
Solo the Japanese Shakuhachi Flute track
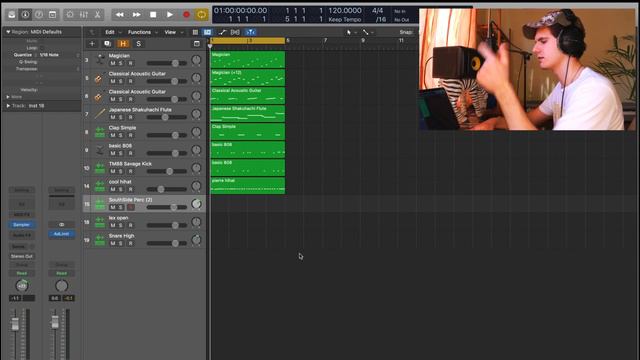pos(120,117)
